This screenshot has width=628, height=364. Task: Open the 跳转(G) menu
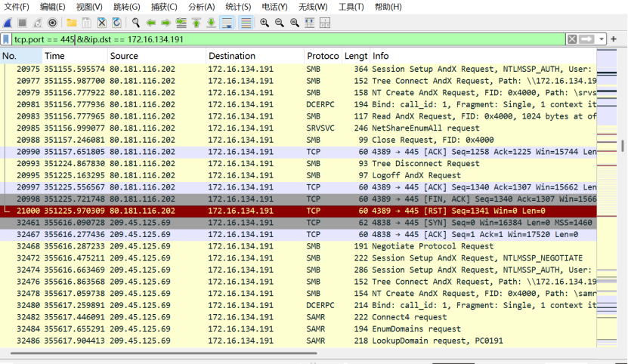[126, 7]
